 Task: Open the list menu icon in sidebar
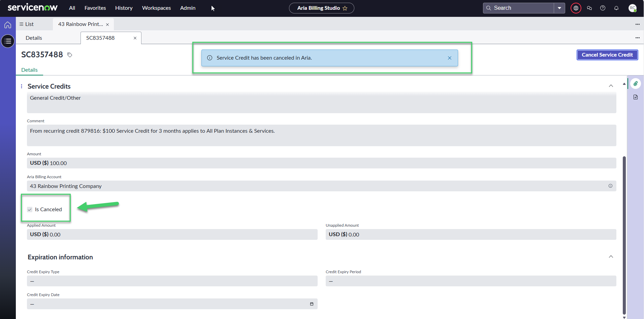pos(8,41)
